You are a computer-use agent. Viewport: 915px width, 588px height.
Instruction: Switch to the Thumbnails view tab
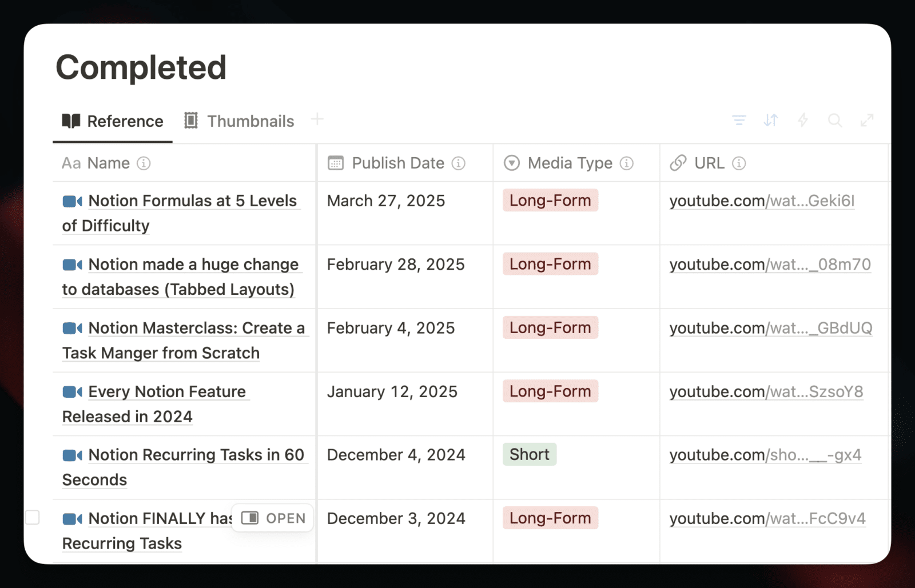pyautogui.click(x=239, y=121)
